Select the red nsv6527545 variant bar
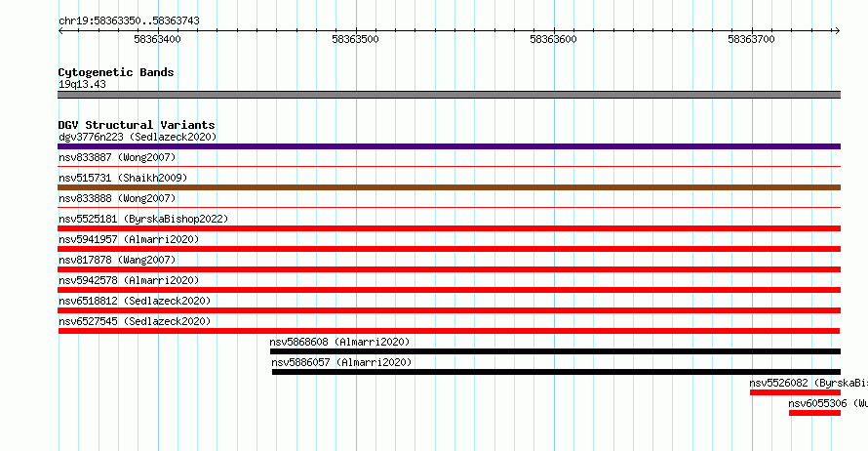 coord(449,331)
